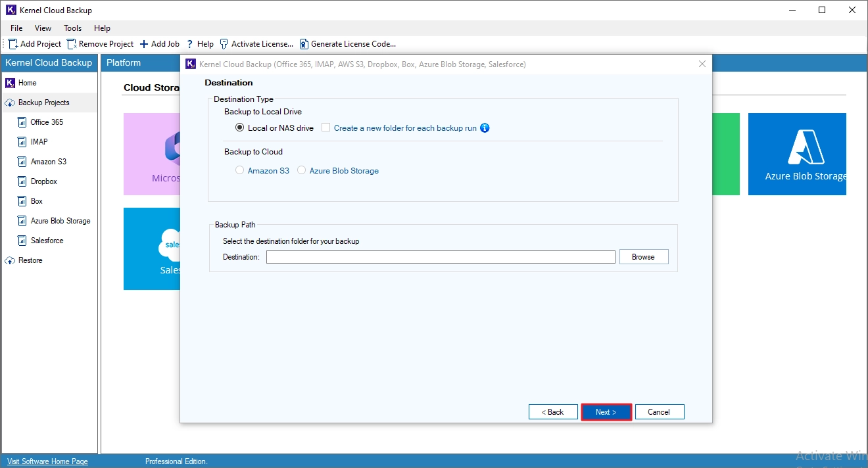Close the Destination dialog
The width and height of the screenshot is (868, 468).
(x=702, y=64)
